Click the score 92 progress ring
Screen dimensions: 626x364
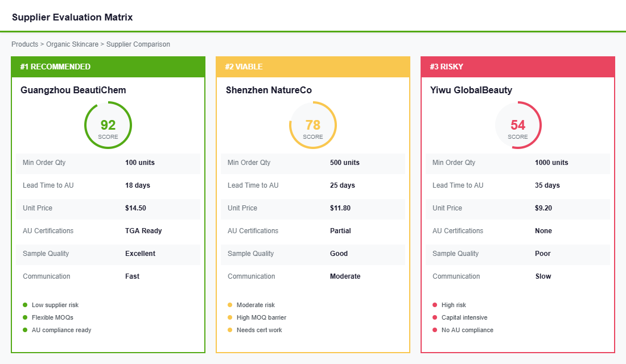(x=108, y=125)
